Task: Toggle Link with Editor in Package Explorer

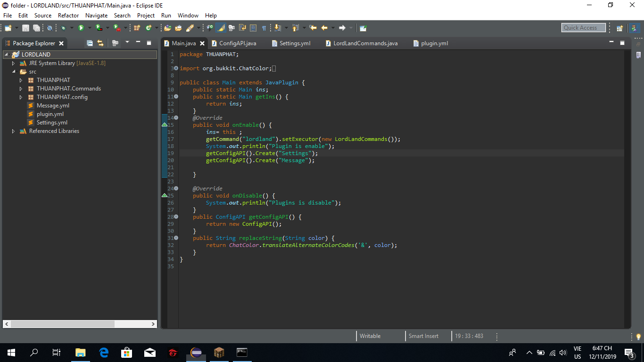Action: (x=100, y=43)
